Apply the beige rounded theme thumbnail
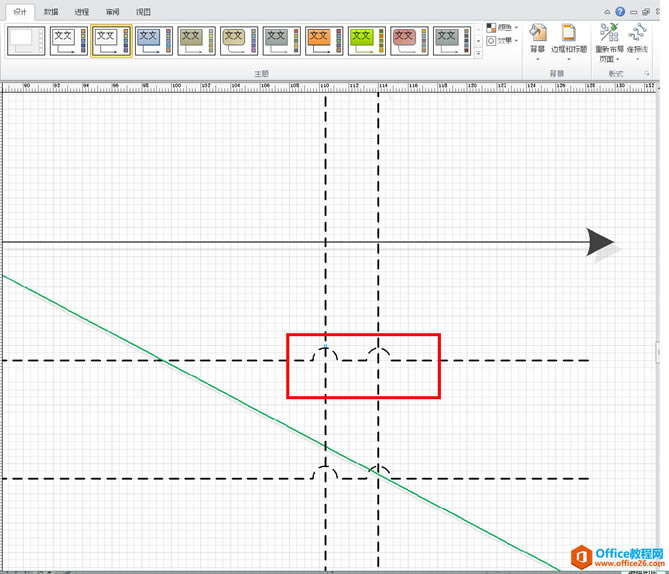Screen dimensions: 669x574 point(239,41)
